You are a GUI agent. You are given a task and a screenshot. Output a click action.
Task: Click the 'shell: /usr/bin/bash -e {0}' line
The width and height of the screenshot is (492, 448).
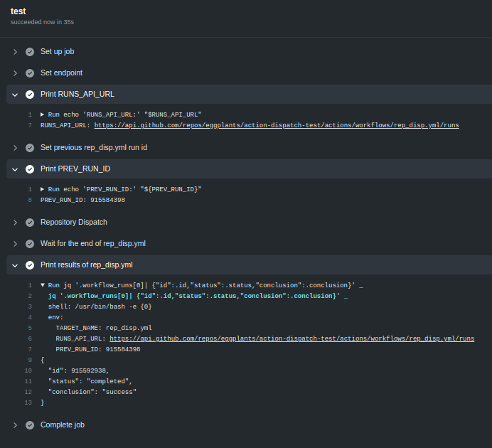click(x=100, y=306)
